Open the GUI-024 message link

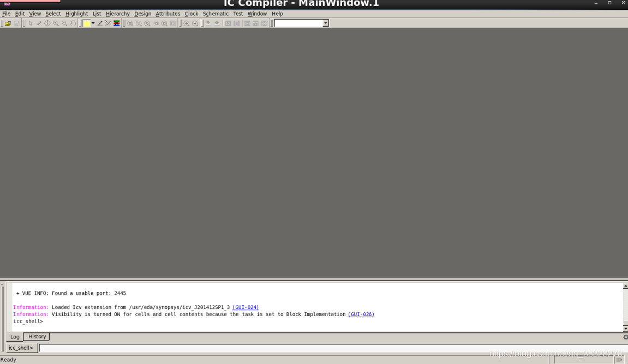coord(246,307)
